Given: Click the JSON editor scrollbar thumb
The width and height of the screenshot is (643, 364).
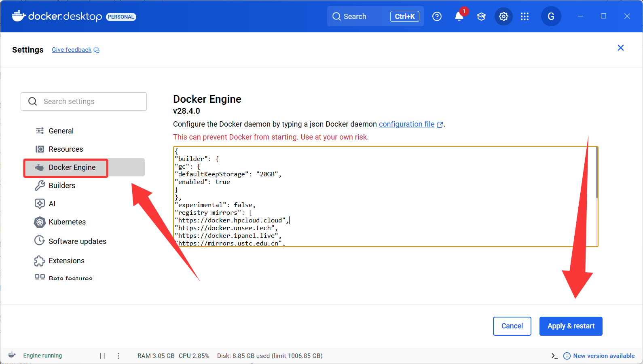Looking at the screenshot, I should [596, 173].
